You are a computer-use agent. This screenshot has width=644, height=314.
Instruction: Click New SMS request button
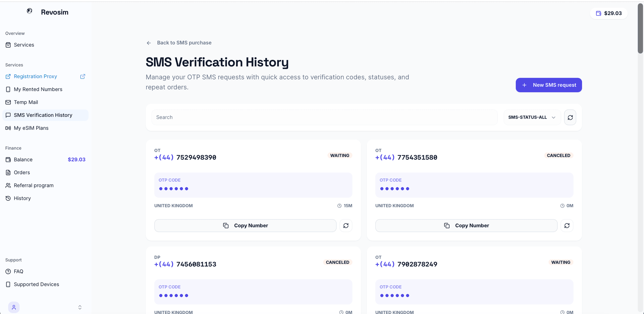(549, 85)
